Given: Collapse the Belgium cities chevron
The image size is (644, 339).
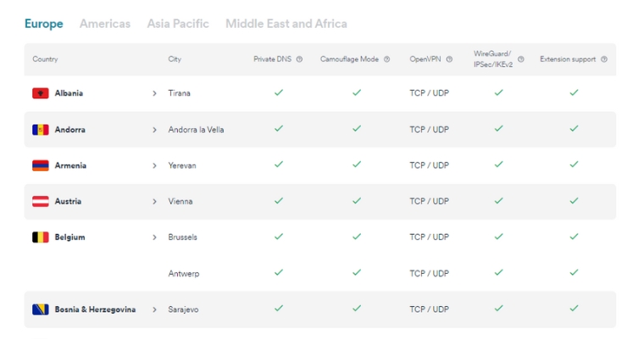Looking at the screenshot, I should pos(154,237).
